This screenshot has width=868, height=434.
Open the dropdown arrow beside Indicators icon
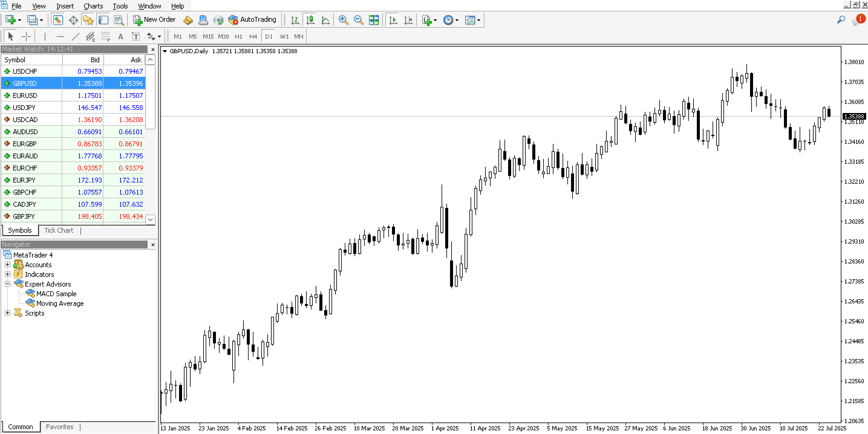[435, 20]
